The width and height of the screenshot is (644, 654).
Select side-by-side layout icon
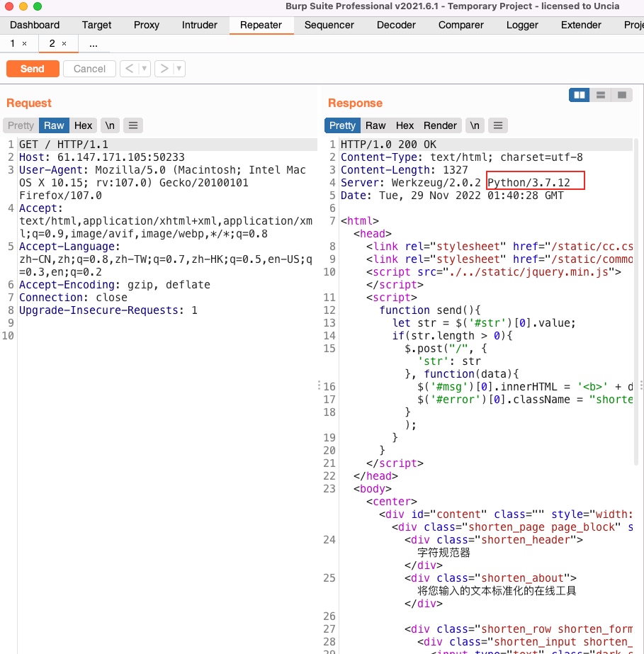(580, 95)
